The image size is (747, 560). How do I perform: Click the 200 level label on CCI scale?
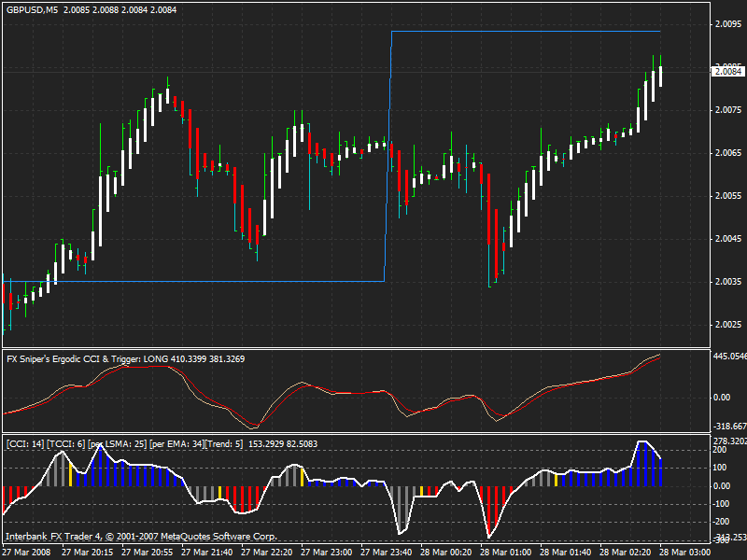click(719, 450)
